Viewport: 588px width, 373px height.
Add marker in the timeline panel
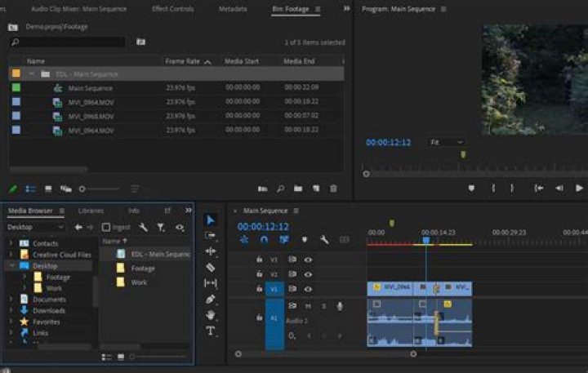click(x=305, y=239)
